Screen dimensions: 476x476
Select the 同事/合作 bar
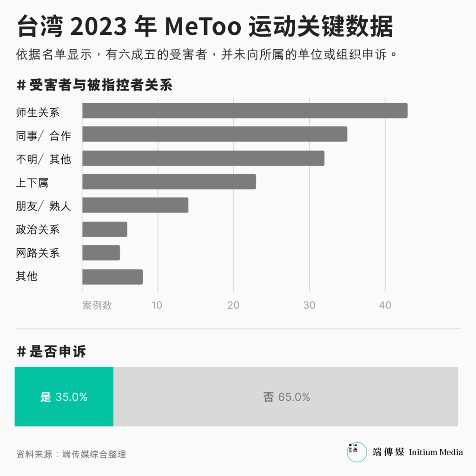coord(214,134)
